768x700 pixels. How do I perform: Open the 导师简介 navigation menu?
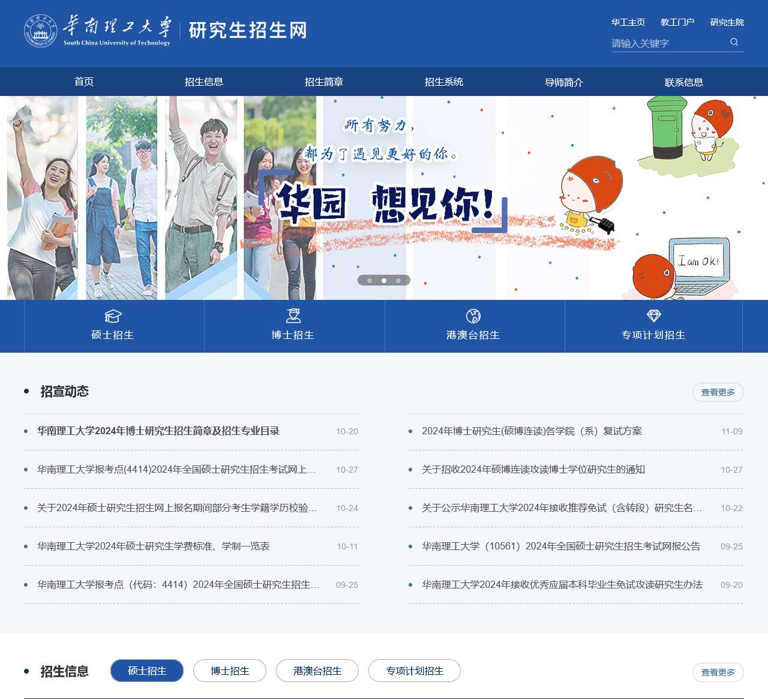564,82
